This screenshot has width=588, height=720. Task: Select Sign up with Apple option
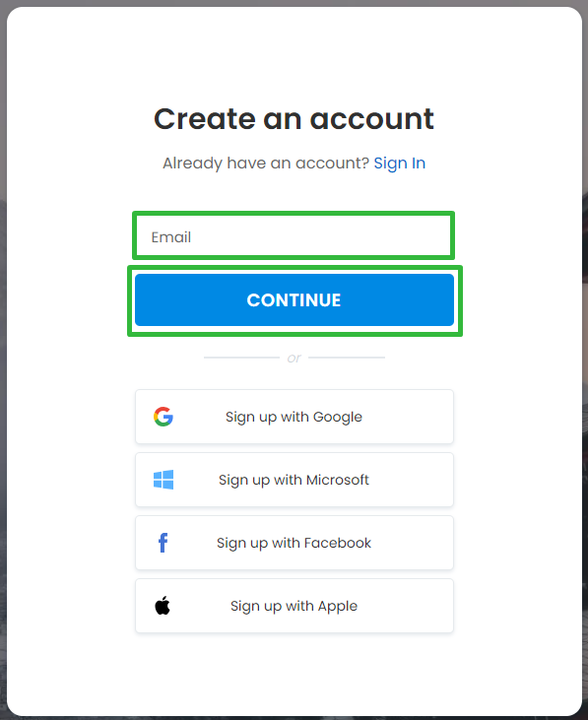click(294, 605)
